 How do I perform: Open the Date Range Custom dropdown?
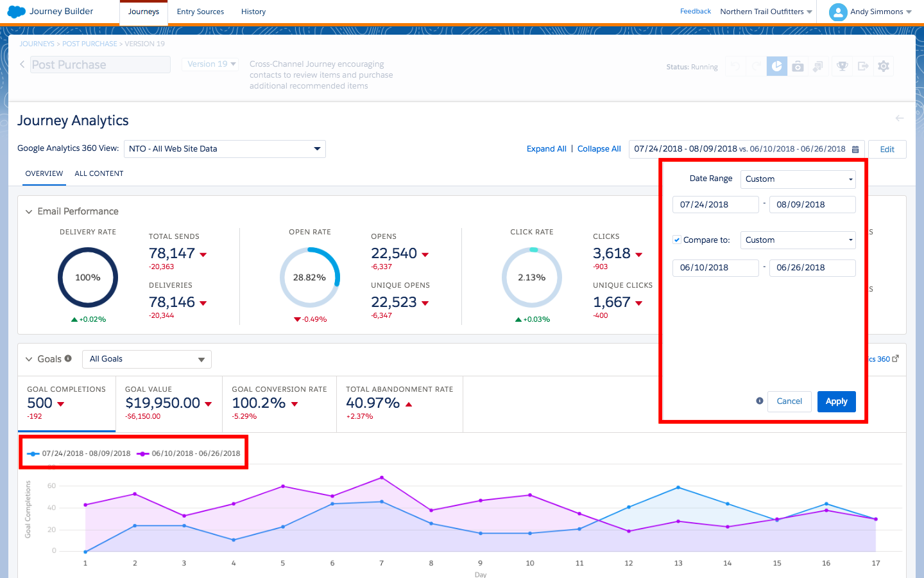coord(798,179)
